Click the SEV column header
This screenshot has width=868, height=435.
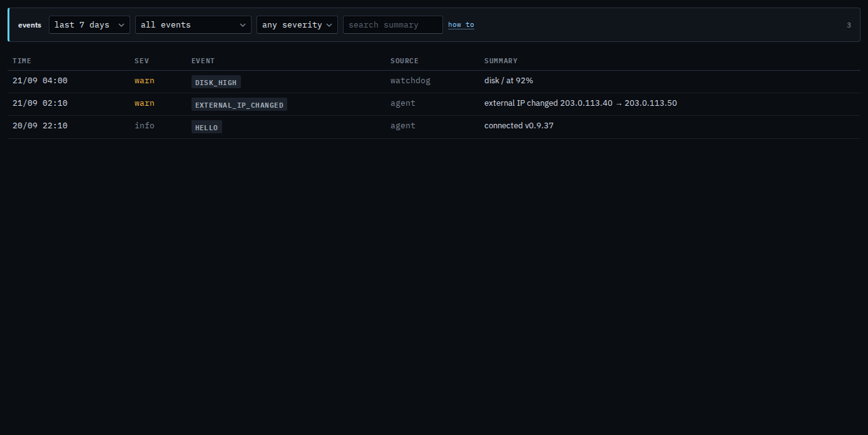(x=142, y=61)
